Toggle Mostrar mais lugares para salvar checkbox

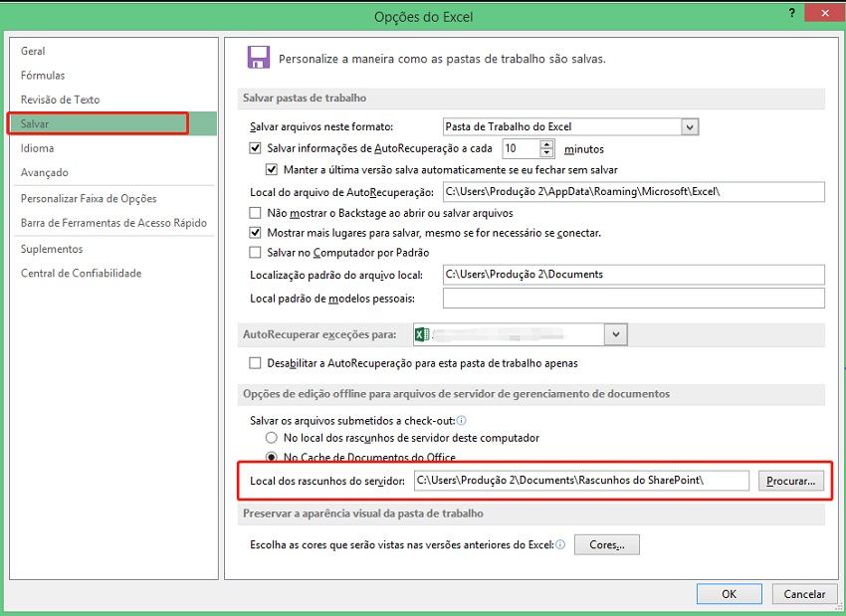tap(255, 233)
